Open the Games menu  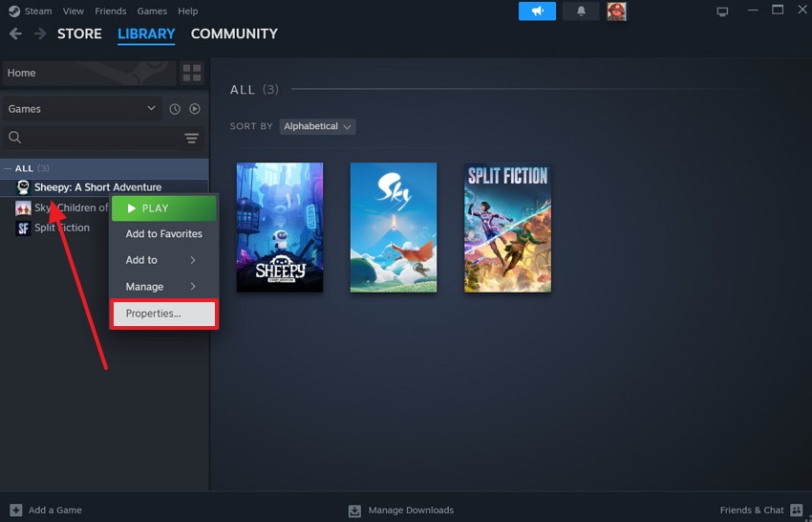pos(152,11)
